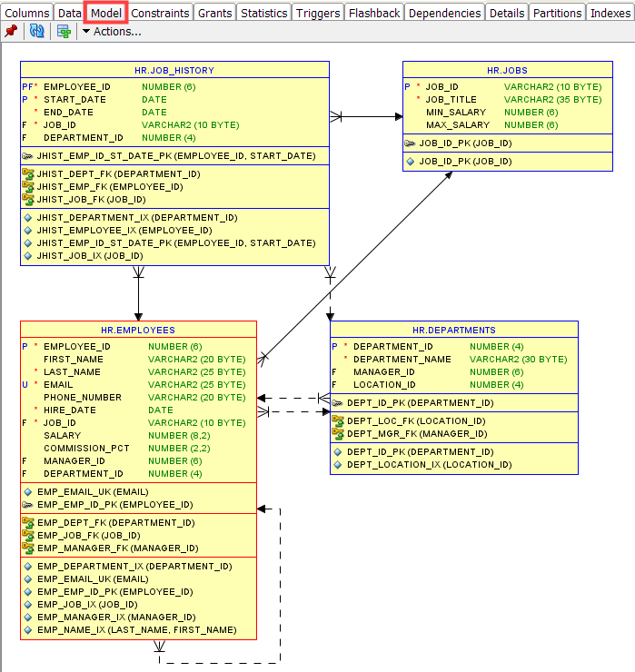The width and height of the screenshot is (635, 672).
Task: Click the open in Data Modeler icon
Action: [64, 31]
